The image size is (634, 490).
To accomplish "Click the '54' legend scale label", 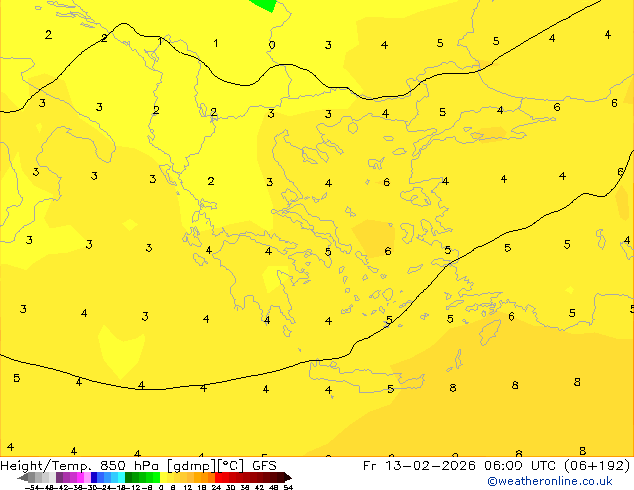I will tap(288, 487).
